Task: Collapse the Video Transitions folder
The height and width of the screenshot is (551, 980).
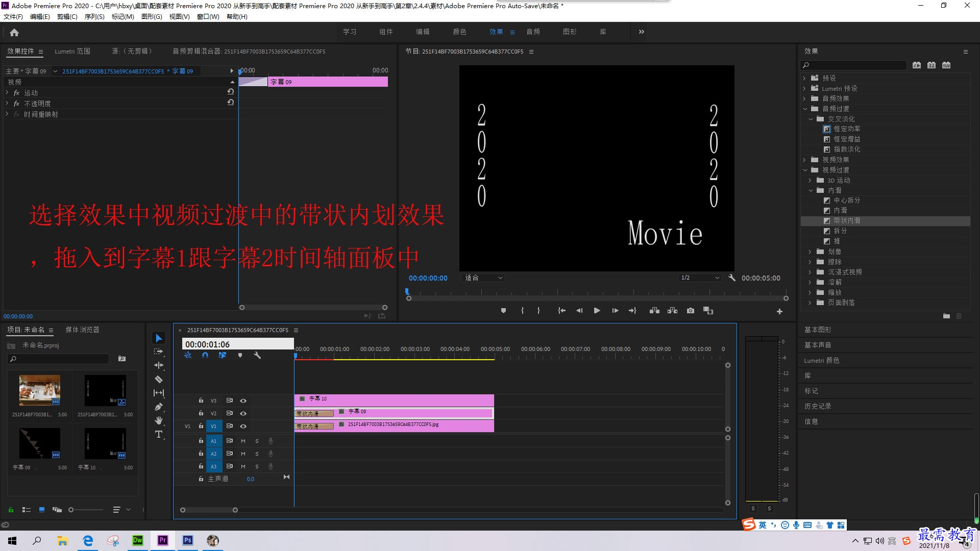Action: [x=805, y=170]
